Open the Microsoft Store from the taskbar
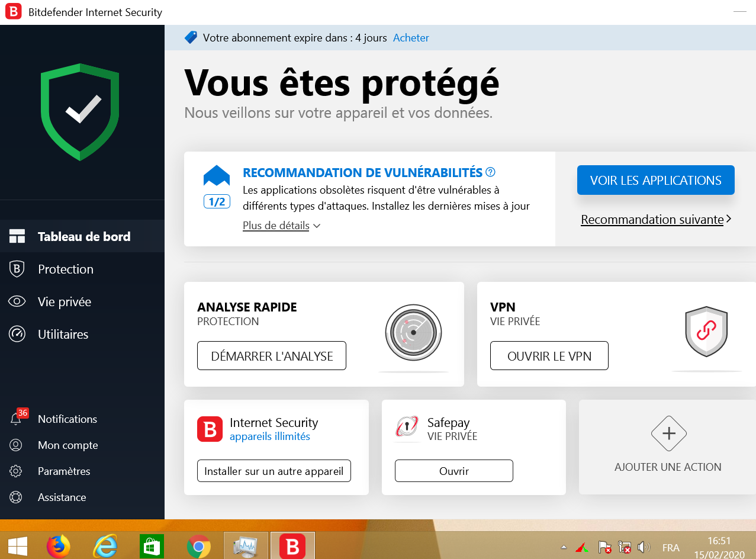756x559 pixels. point(152,546)
